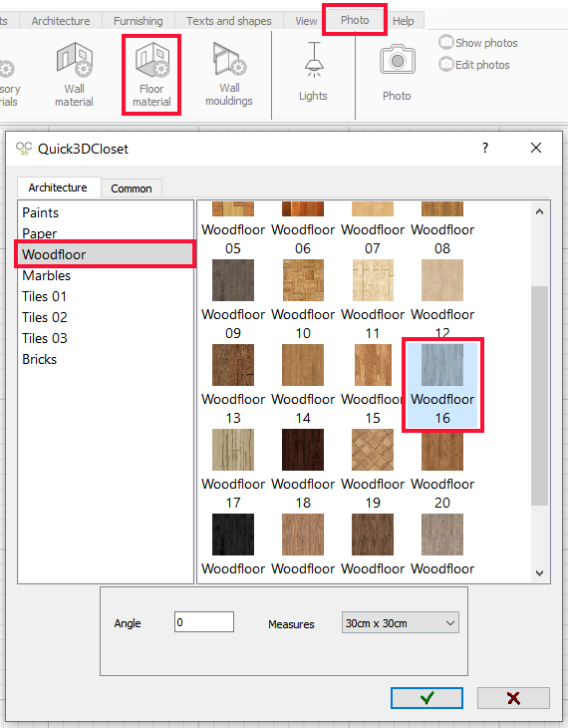
Task: Open the Measures 30cm x 30cm dropdown
Action: (400, 622)
